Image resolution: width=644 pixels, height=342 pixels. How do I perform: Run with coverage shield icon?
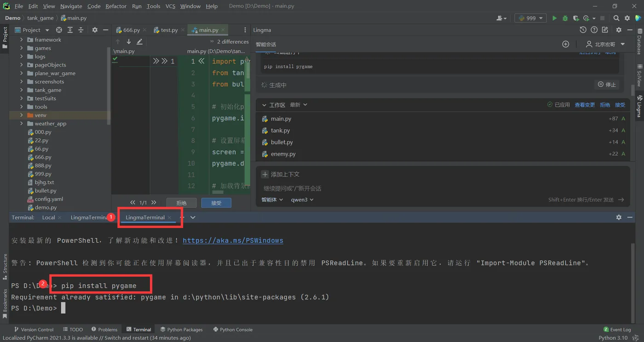click(575, 18)
